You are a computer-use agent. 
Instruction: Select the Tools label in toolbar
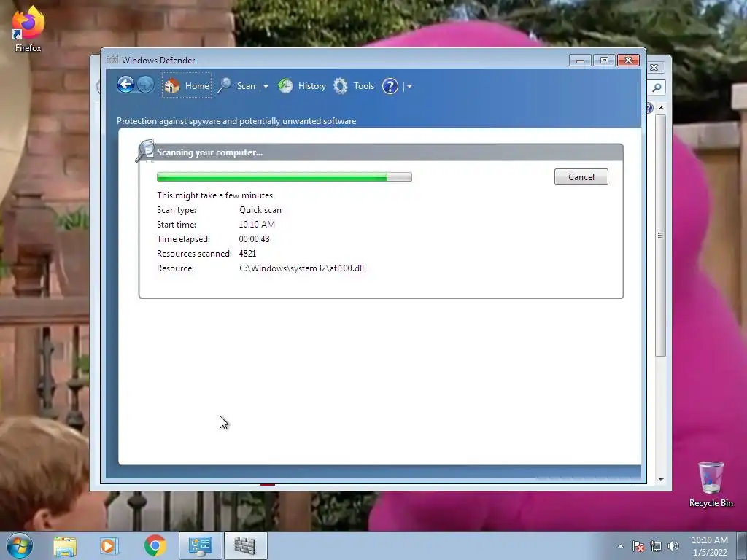(x=364, y=86)
